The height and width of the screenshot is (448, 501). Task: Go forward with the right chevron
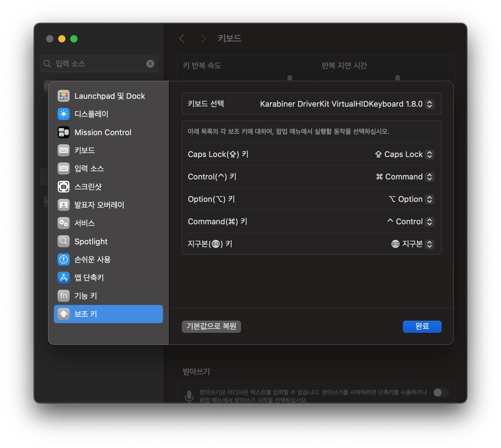(203, 38)
